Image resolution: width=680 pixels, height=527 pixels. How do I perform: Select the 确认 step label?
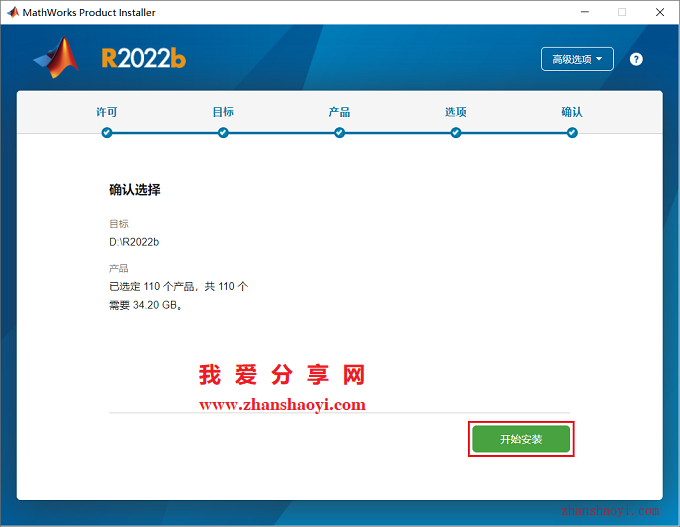click(x=572, y=112)
